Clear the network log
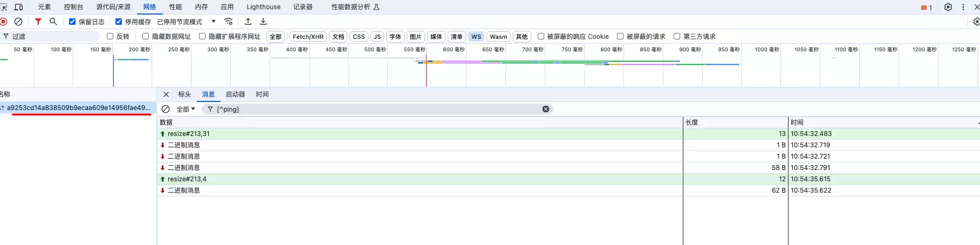Screen dimensions: 980x245 (x=18, y=22)
